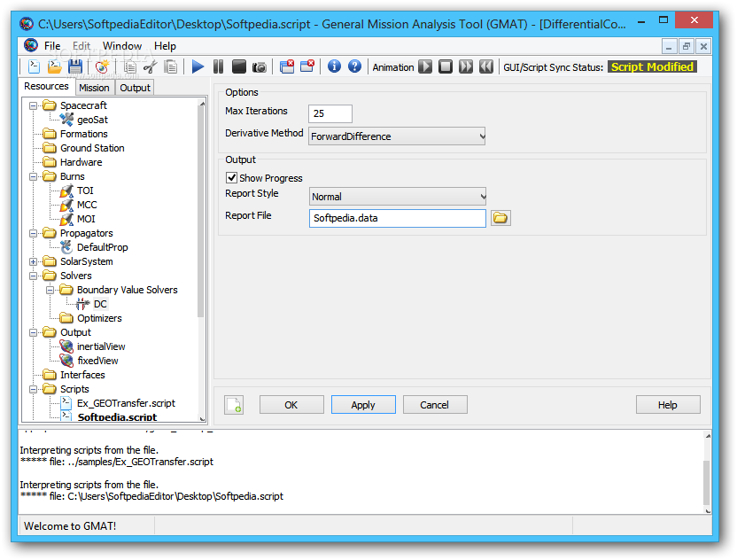Click the OK button

[291, 405]
